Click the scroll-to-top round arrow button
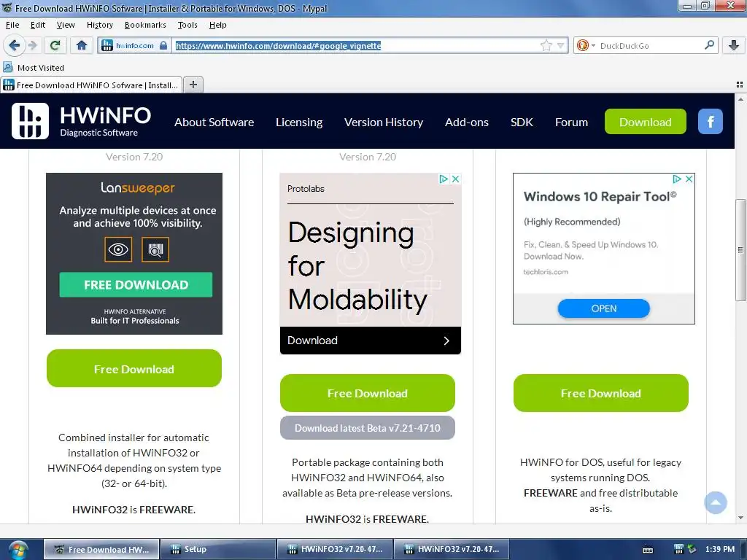This screenshot has height=560, width=747. pyautogui.click(x=716, y=502)
